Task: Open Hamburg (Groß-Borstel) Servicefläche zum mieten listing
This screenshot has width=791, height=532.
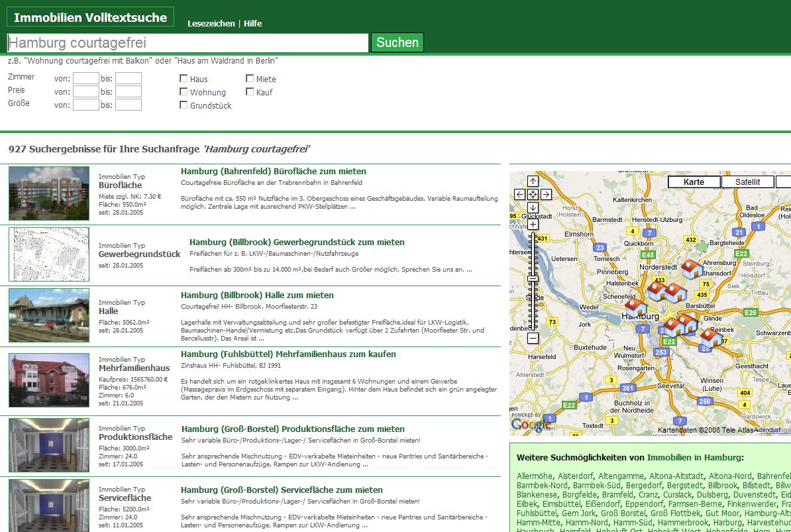Action: point(282,490)
